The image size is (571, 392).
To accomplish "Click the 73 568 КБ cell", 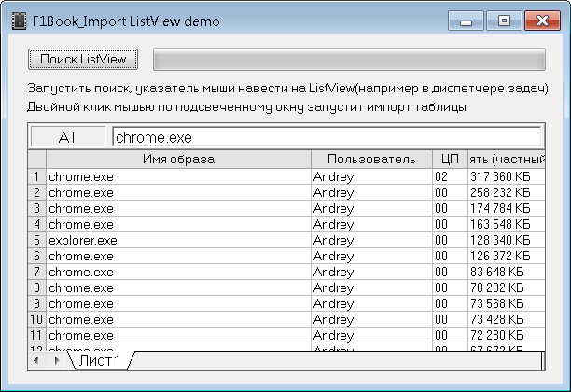I will click(507, 303).
